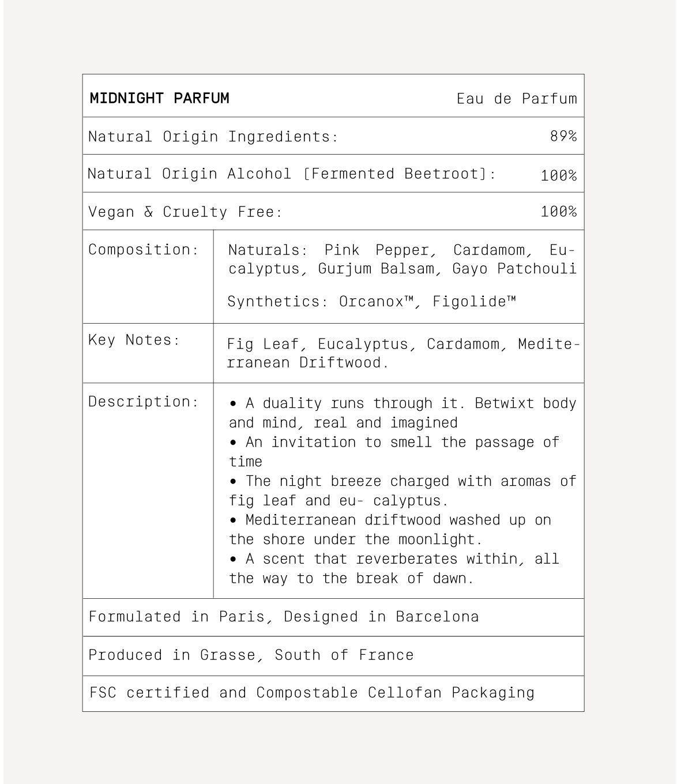
Task: Click the "A duality runs through it" bullet
Action: click(402, 413)
